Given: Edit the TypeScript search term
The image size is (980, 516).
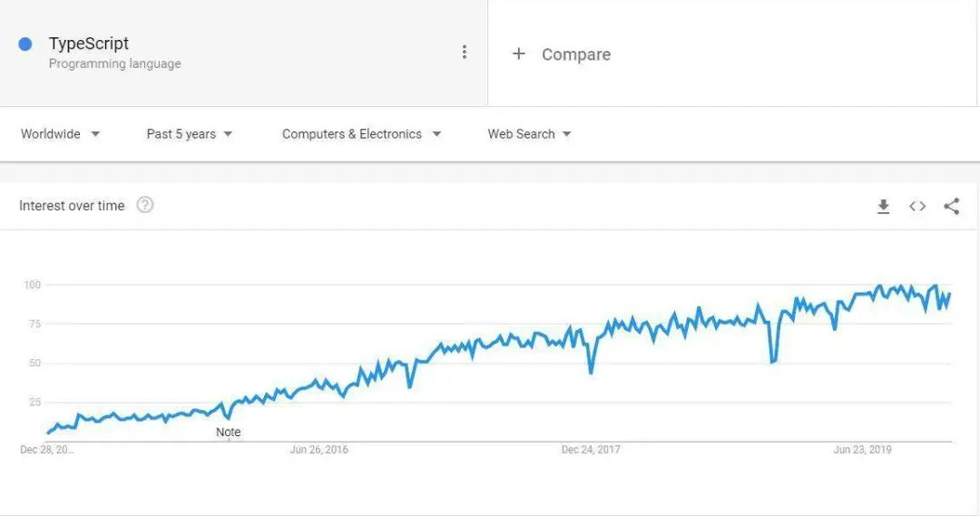Looking at the screenshot, I should click(89, 44).
